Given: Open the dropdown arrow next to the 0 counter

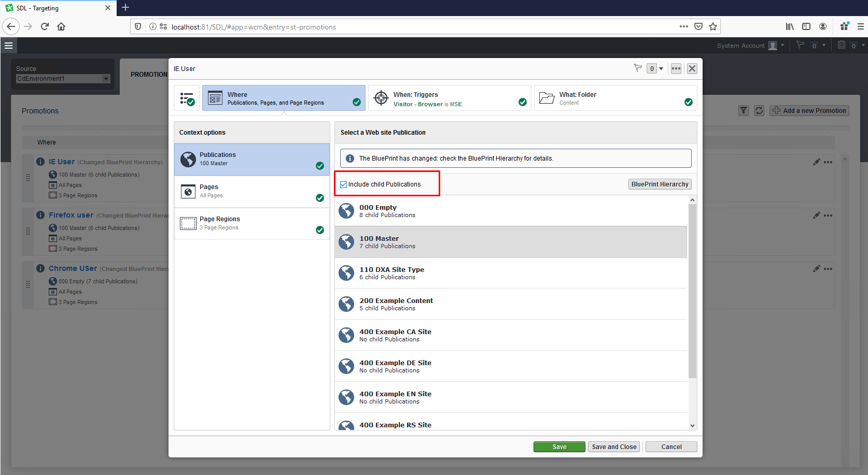Looking at the screenshot, I should [661, 68].
